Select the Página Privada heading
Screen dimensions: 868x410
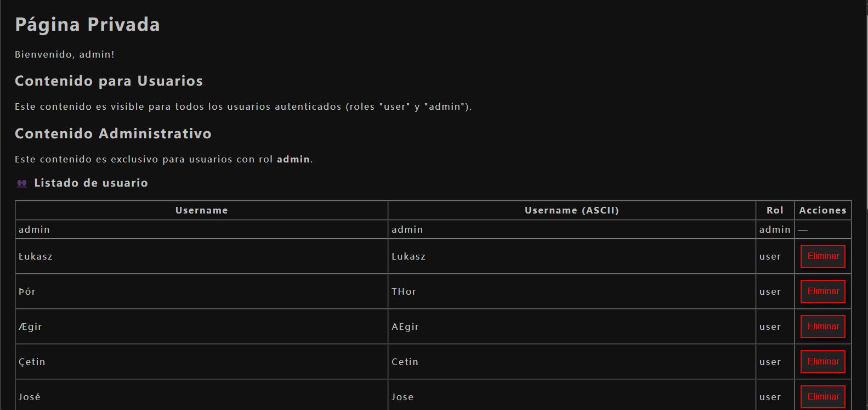click(87, 25)
